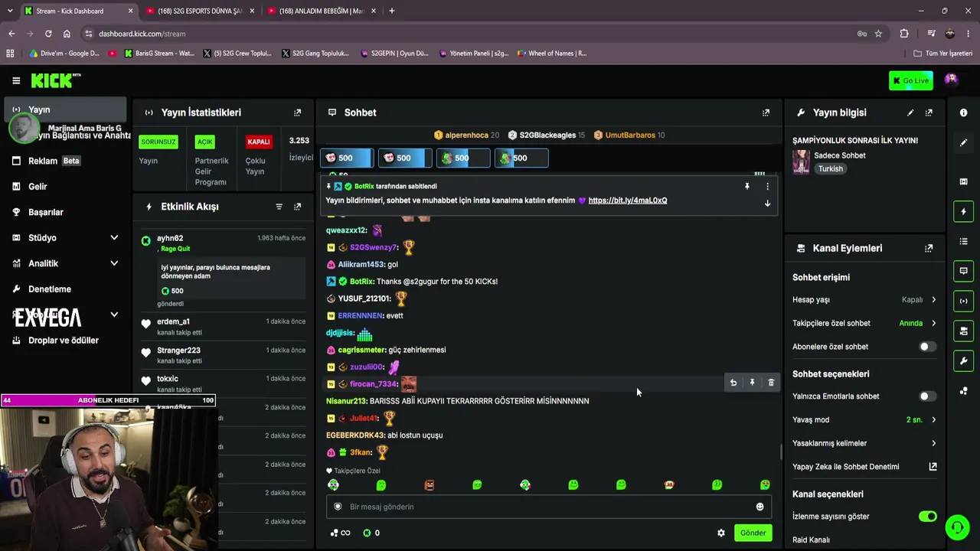The height and width of the screenshot is (551, 980).
Task: Select the Sadece Sohbet category thumbnail
Action: 801,161
